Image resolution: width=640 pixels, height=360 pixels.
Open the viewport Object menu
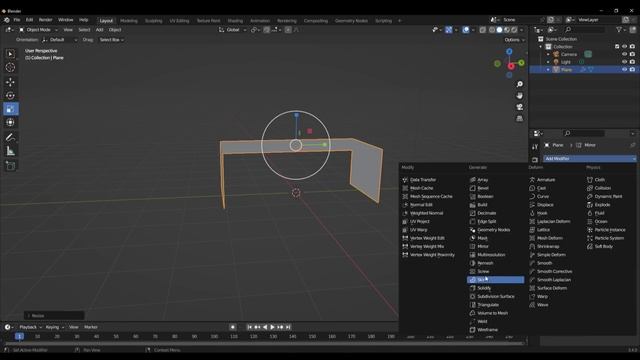coord(115,30)
